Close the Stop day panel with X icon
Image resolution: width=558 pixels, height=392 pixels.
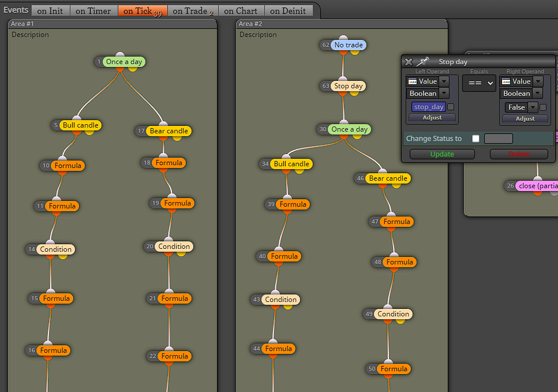pos(409,62)
